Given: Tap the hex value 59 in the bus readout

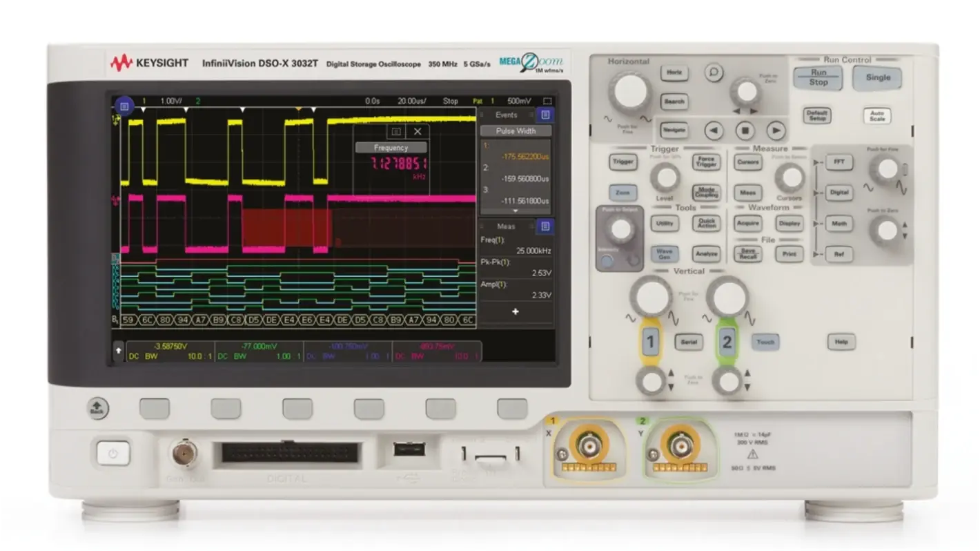Looking at the screenshot, I should pos(129,320).
